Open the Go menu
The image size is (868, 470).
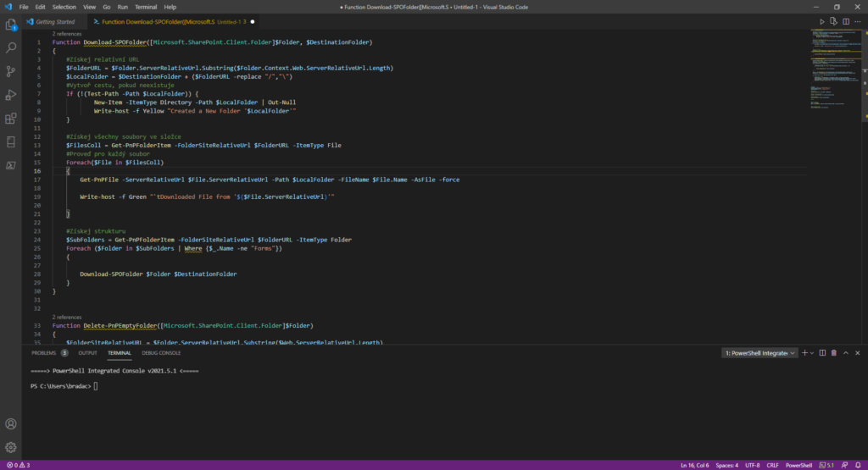click(x=106, y=7)
